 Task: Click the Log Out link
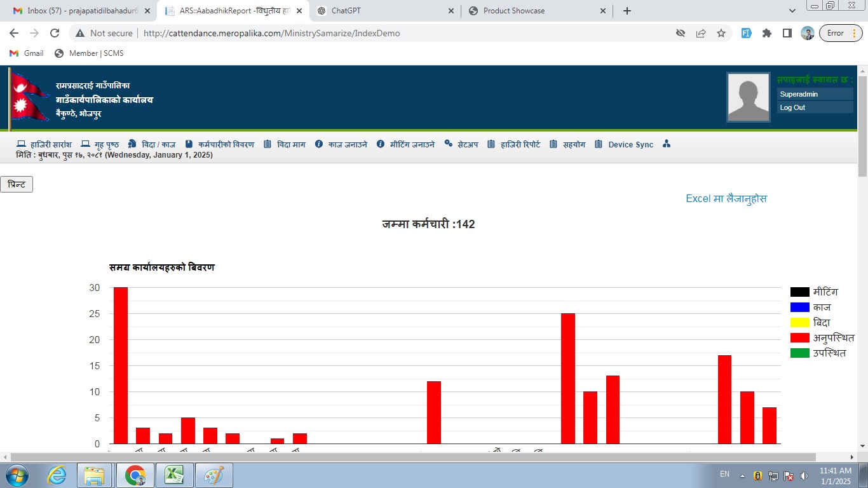tap(792, 107)
